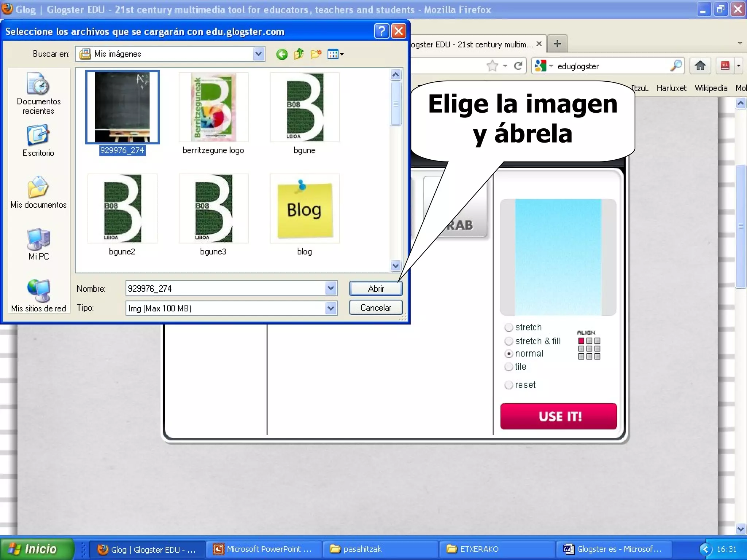Create a new folder in dialog

pyautogui.click(x=316, y=54)
